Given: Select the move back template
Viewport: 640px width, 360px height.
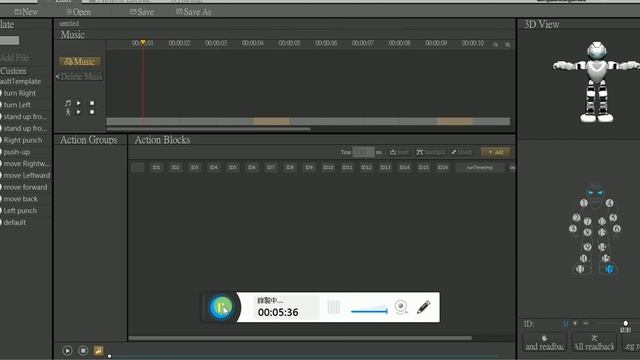Looking at the screenshot, I should pyautogui.click(x=20, y=199).
